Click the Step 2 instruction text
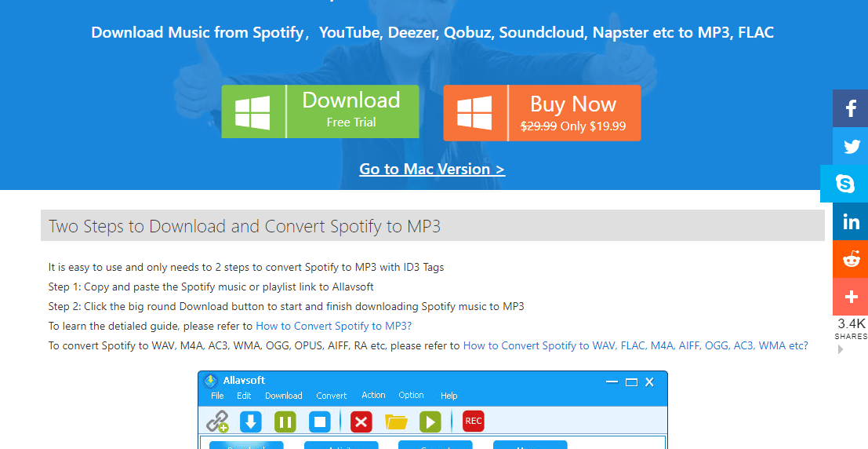The height and width of the screenshot is (449, 868). point(286,306)
